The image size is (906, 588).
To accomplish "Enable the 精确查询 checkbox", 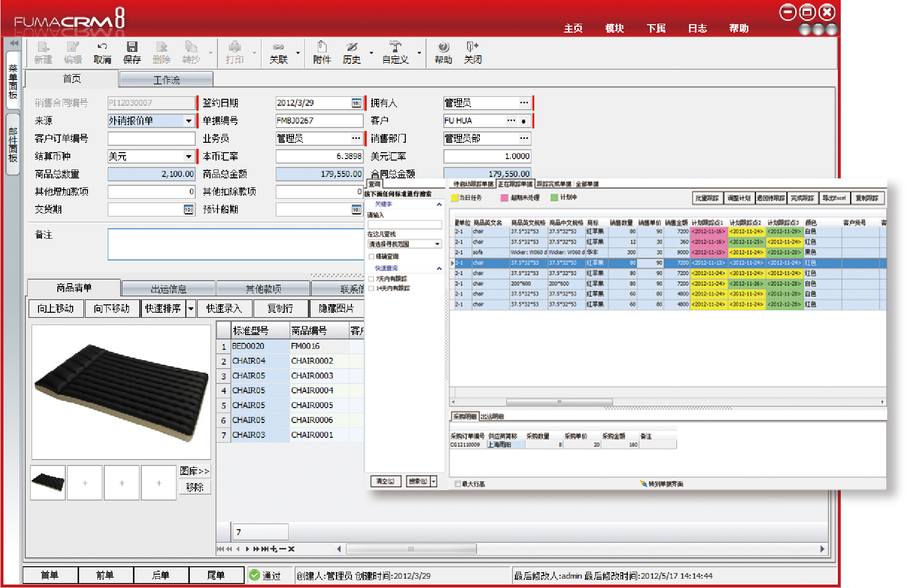I will [x=372, y=256].
